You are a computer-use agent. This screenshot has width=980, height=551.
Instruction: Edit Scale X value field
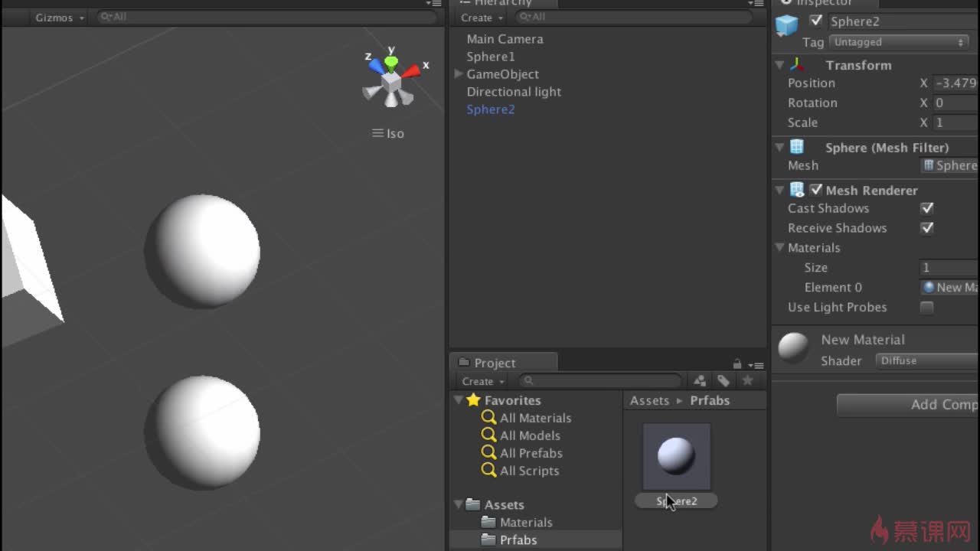coord(955,122)
